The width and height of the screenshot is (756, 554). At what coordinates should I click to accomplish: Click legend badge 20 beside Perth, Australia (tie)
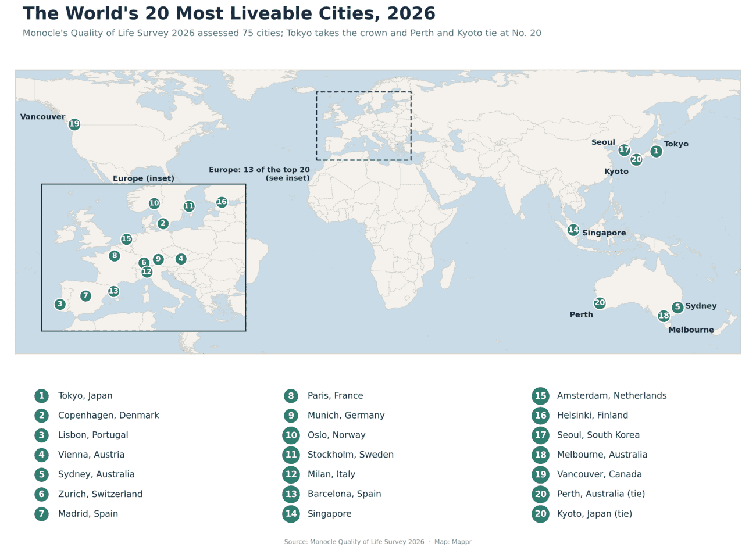(x=540, y=494)
